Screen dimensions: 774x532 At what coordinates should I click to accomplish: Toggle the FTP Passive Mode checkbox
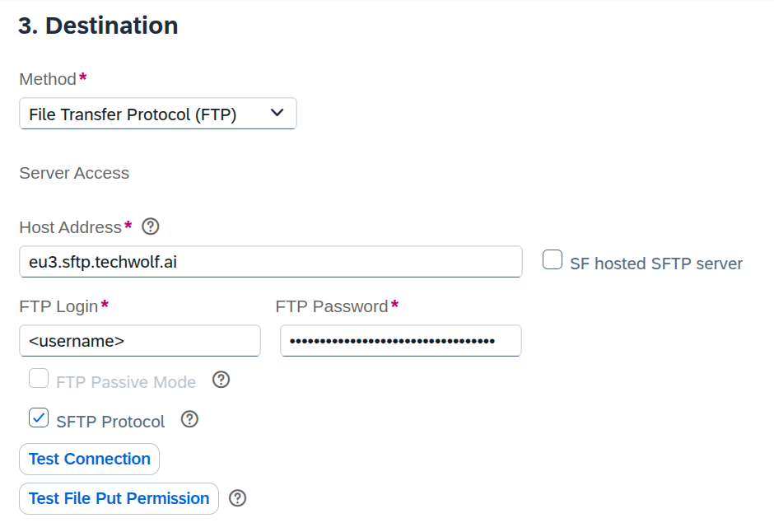pos(39,379)
